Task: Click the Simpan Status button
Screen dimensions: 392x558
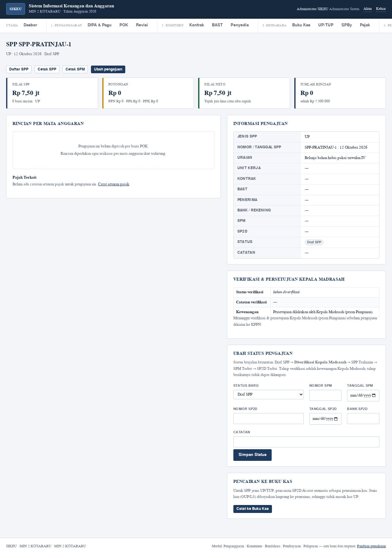Action: [252, 455]
